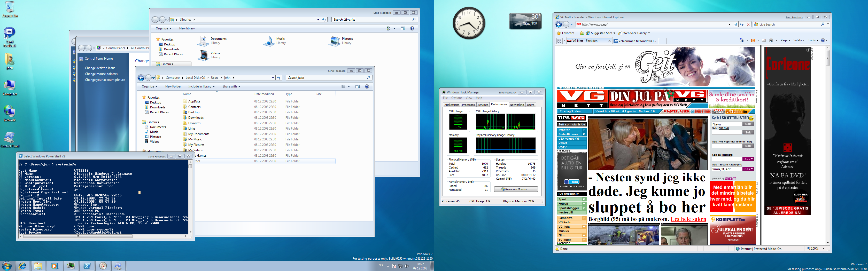Open the Share with dropdown

(x=231, y=86)
